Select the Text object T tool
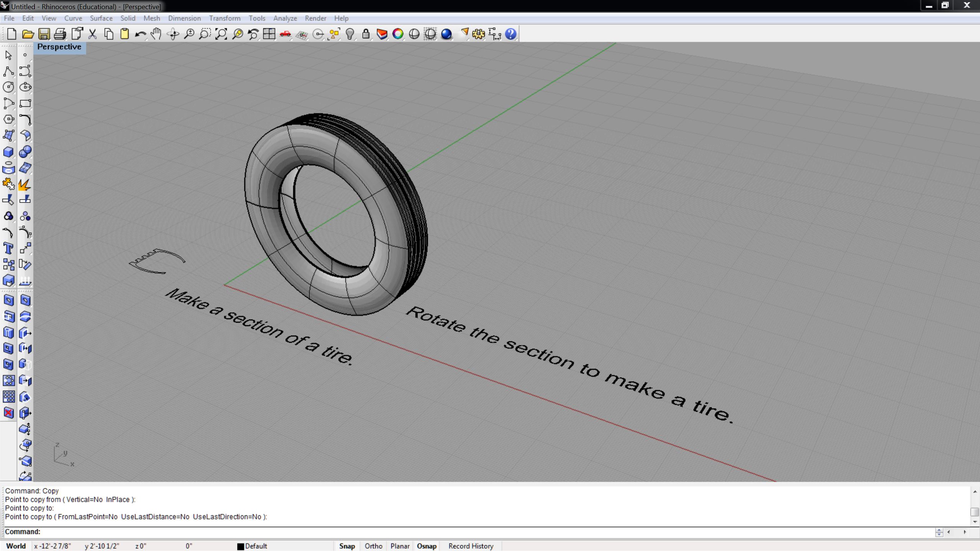This screenshot has height=551, width=980. tap(8, 249)
